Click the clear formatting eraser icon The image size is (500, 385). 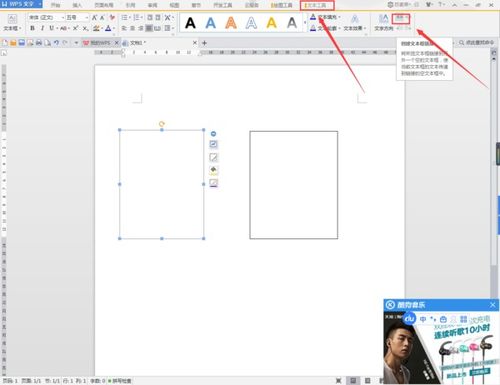point(112,17)
